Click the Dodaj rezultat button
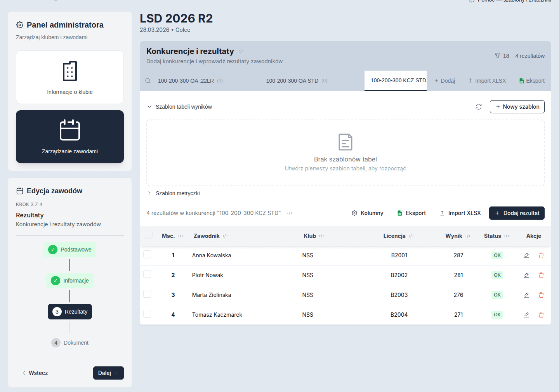The image size is (559, 392). pos(517,213)
